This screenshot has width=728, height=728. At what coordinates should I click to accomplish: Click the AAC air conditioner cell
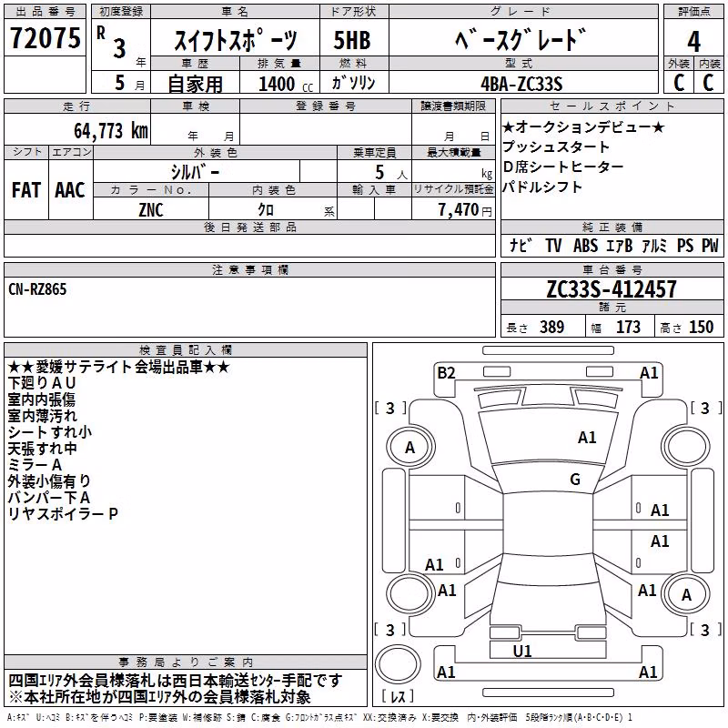coord(70,190)
